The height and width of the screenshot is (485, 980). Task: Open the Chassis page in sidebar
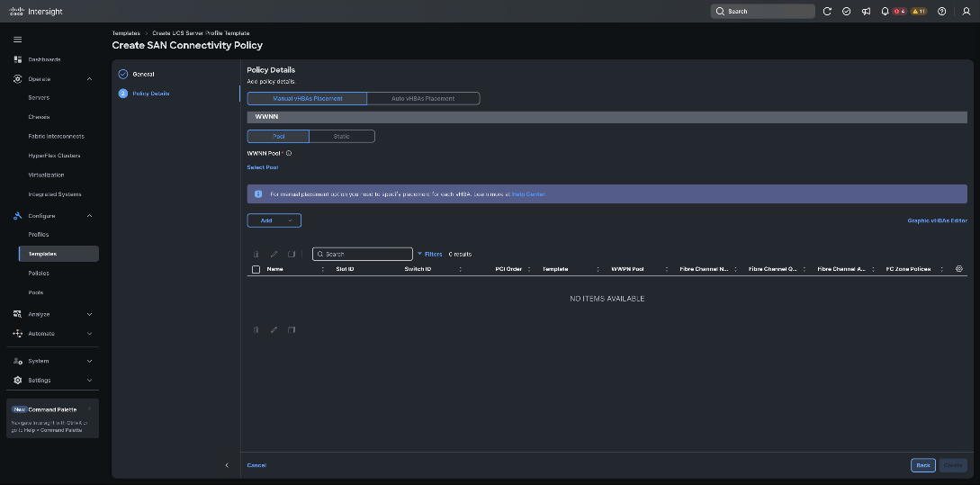[39, 118]
